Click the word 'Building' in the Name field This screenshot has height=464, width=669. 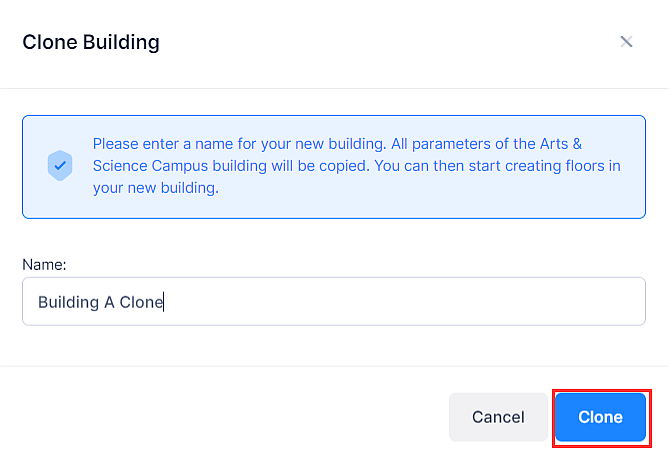click(68, 301)
